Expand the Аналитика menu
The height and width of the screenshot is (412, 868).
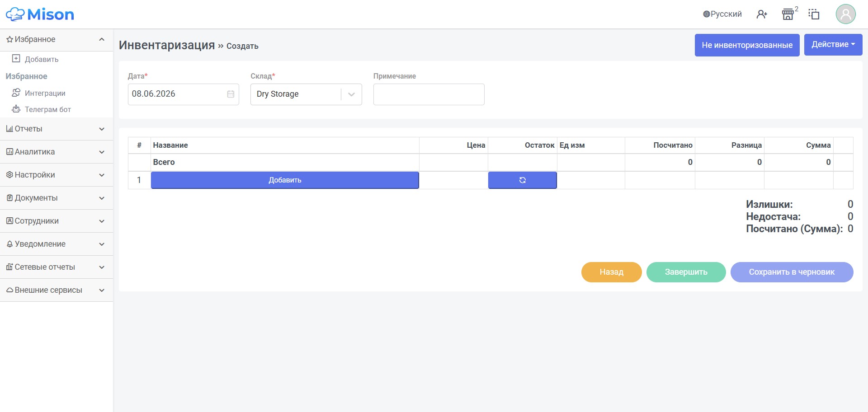(x=57, y=152)
